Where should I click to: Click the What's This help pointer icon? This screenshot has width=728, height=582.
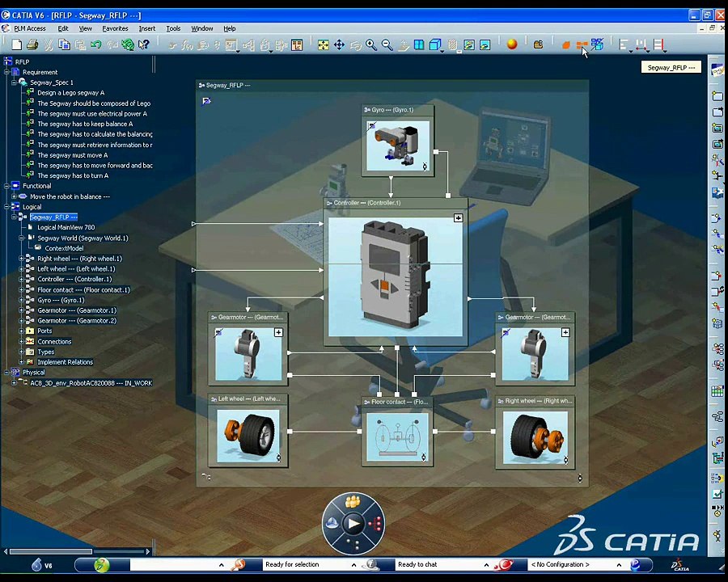point(144,44)
